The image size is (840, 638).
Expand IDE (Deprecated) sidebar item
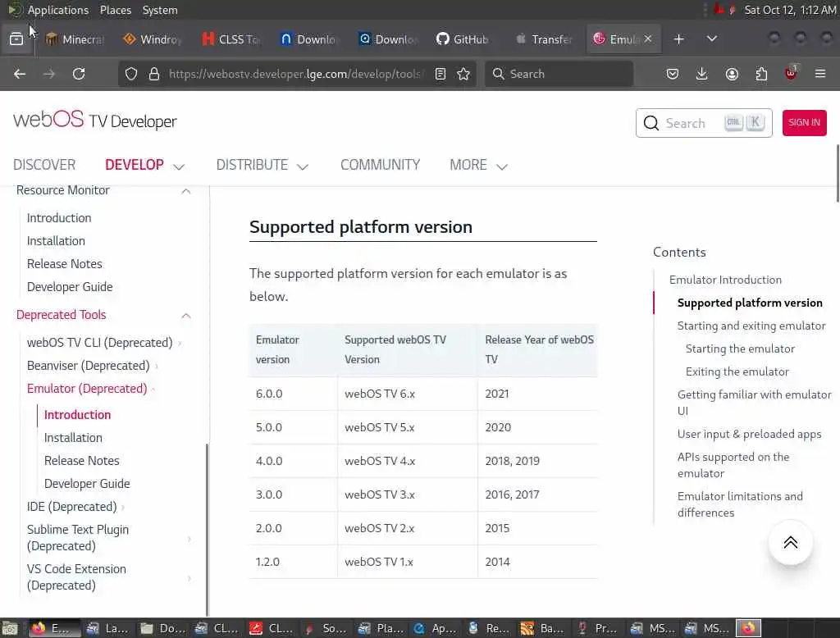click(x=123, y=508)
